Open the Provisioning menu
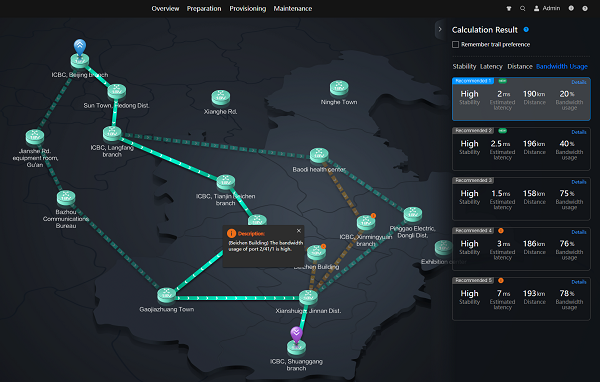 248,8
